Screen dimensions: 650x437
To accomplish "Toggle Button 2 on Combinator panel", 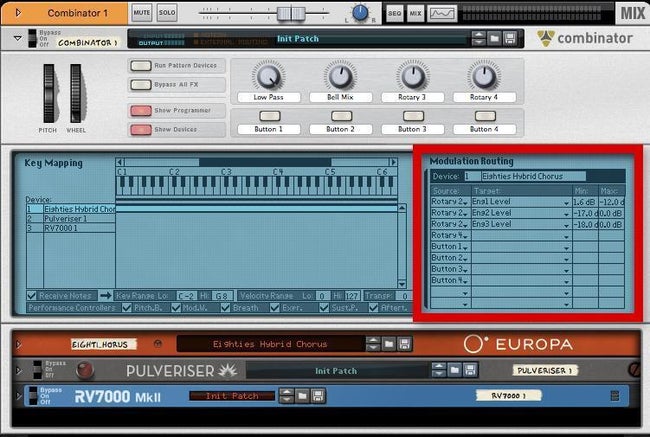I will coord(342,116).
